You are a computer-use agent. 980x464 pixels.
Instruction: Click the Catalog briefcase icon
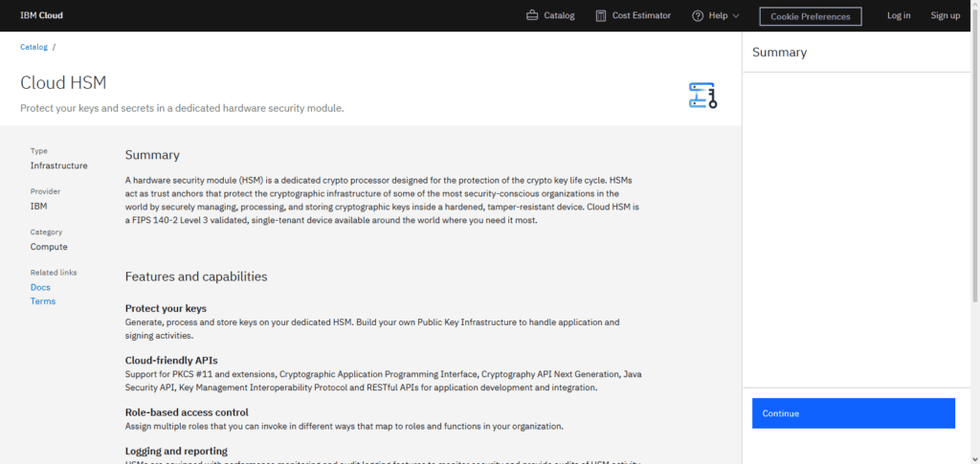click(x=532, y=15)
